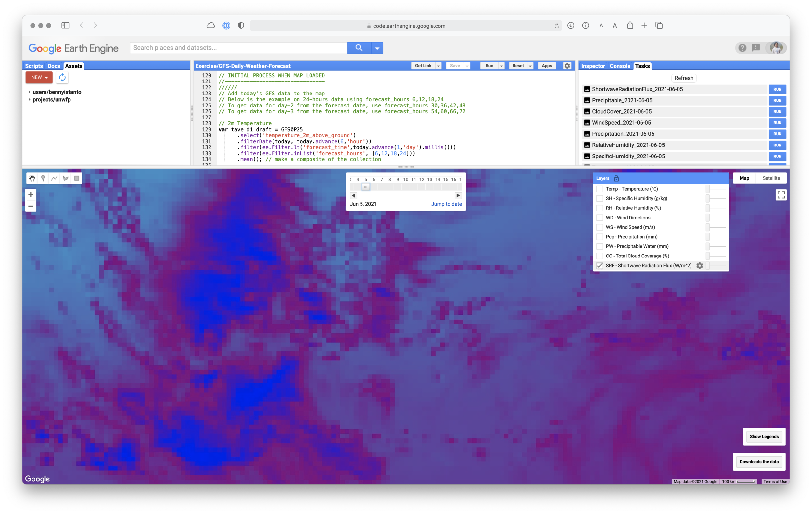812x514 pixels.
Task: Open SRF layer settings gear icon
Action: [x=700, y=266]
